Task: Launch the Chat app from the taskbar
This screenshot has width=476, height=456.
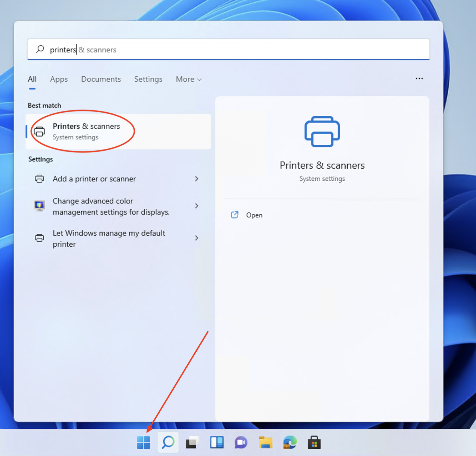Action: (241, 442)
